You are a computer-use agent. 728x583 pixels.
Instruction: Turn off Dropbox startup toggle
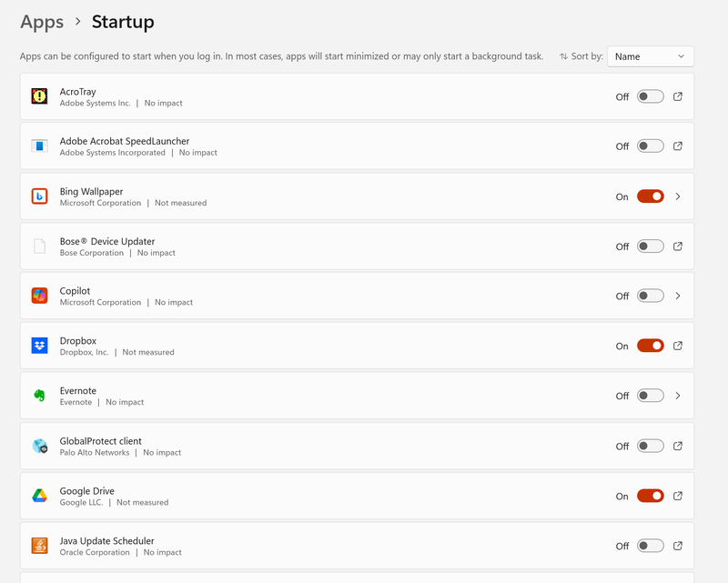650,346
